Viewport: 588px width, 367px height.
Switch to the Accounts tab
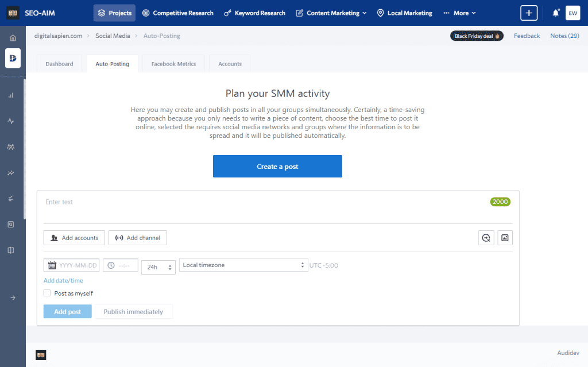pos(230,64)
